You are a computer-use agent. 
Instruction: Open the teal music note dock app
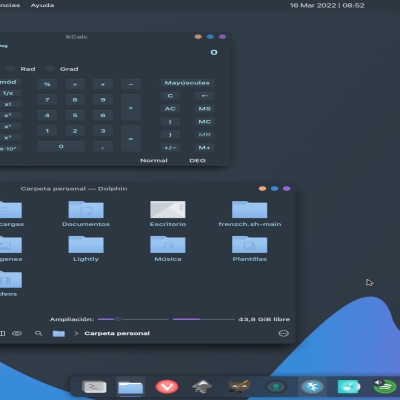pos(349,387)
